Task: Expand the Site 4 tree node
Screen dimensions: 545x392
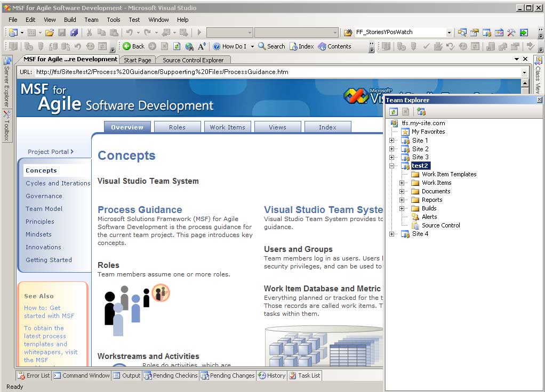Action: (392, 234)
